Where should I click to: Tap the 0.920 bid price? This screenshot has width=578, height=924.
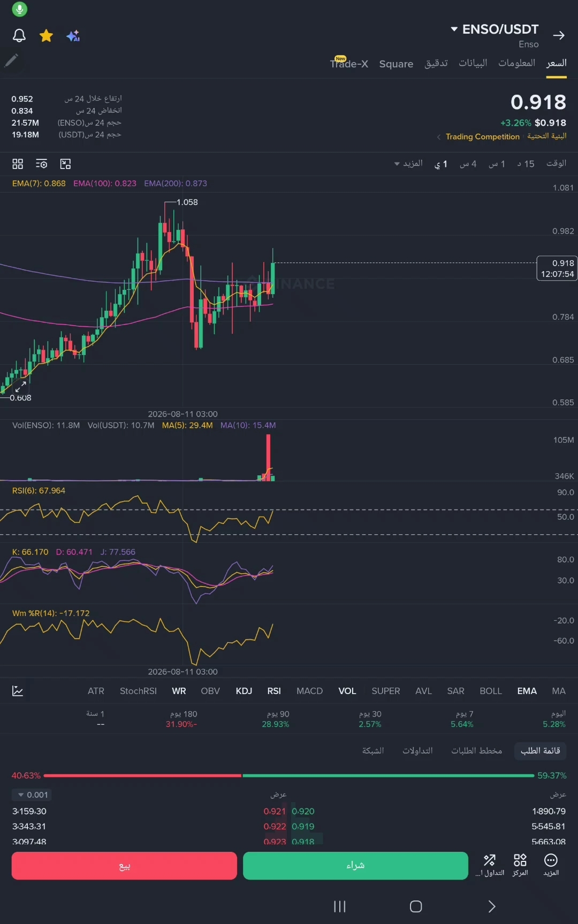click(x=303, y=811)
